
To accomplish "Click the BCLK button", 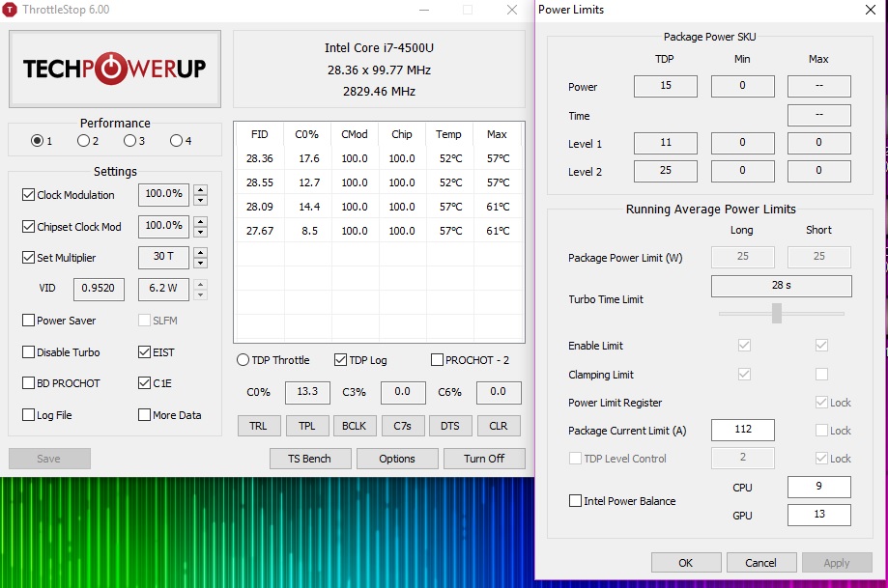I will (355, 426).
